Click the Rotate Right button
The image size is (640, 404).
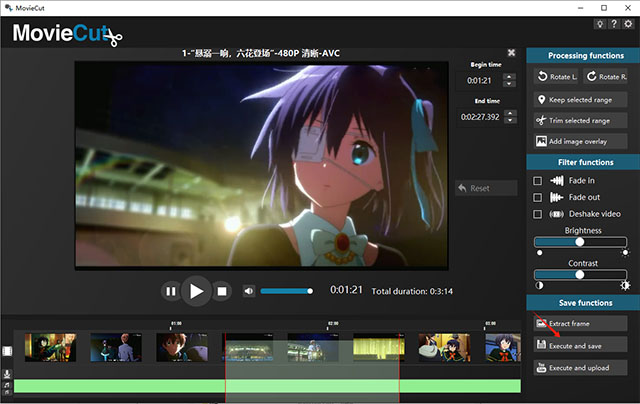[x=604, y=76]
